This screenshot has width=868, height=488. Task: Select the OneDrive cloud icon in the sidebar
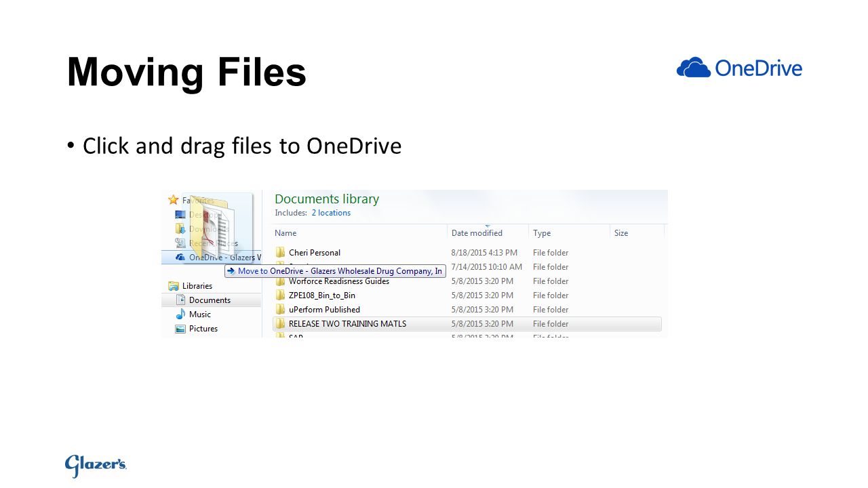180,257
